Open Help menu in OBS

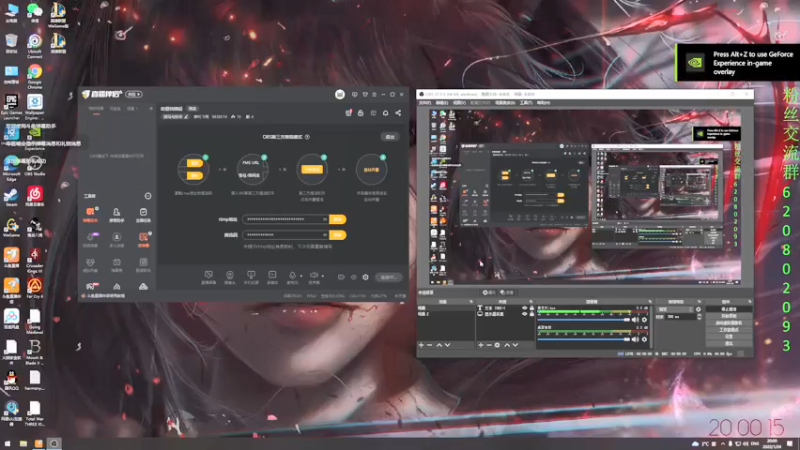pyautogui.click(x=544, y=103)
